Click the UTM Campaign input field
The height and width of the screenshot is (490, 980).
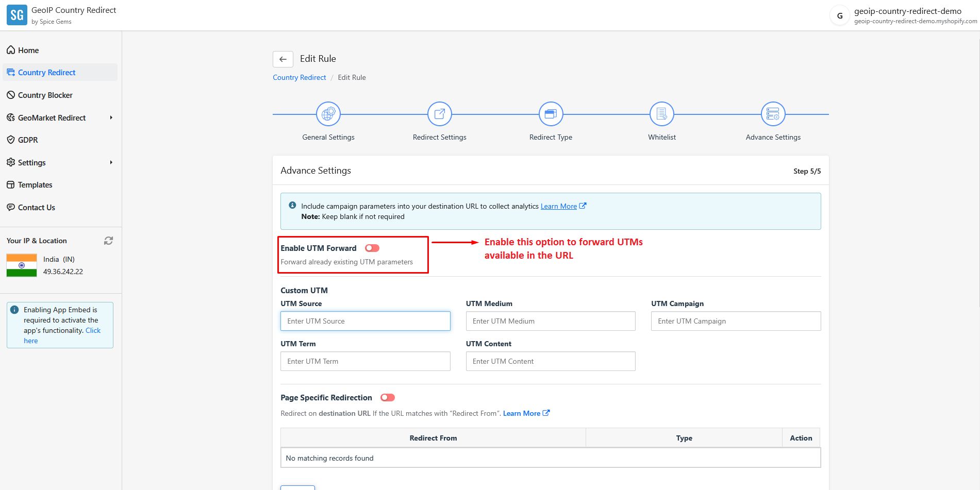tap(736, 321)
